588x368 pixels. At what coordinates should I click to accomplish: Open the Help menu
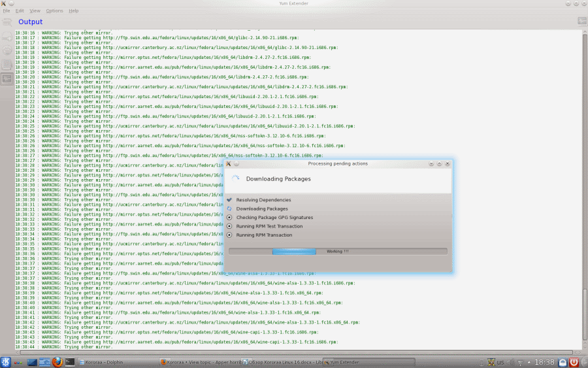pyautogui.click(x=73, y=11)
